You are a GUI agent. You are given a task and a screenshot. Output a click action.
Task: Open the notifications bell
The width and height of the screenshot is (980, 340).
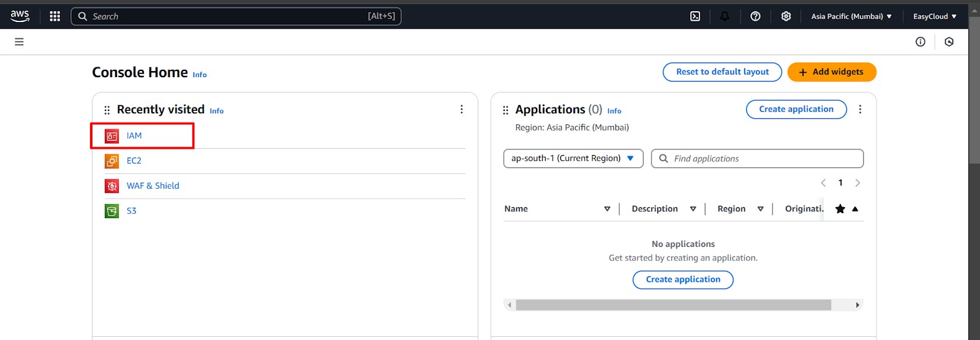pos(725,17)
